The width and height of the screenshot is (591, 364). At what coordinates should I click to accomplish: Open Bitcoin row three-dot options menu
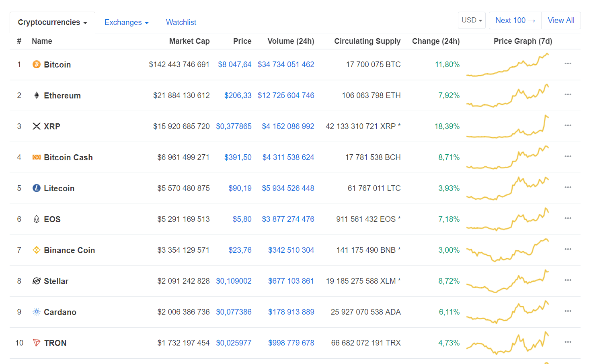tap(568, 64)
